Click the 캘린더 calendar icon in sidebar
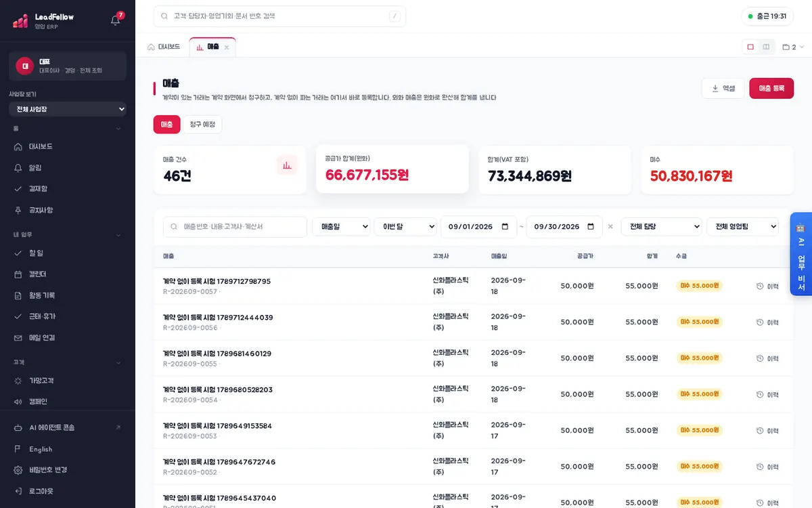This screenshot has width=812, height=508. (x=18, y=274)
